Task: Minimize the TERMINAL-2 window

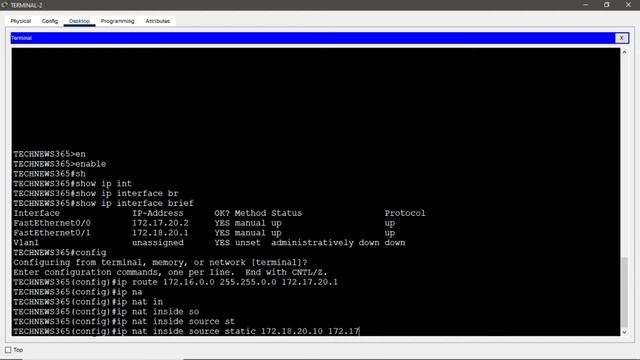Action: 586,5
